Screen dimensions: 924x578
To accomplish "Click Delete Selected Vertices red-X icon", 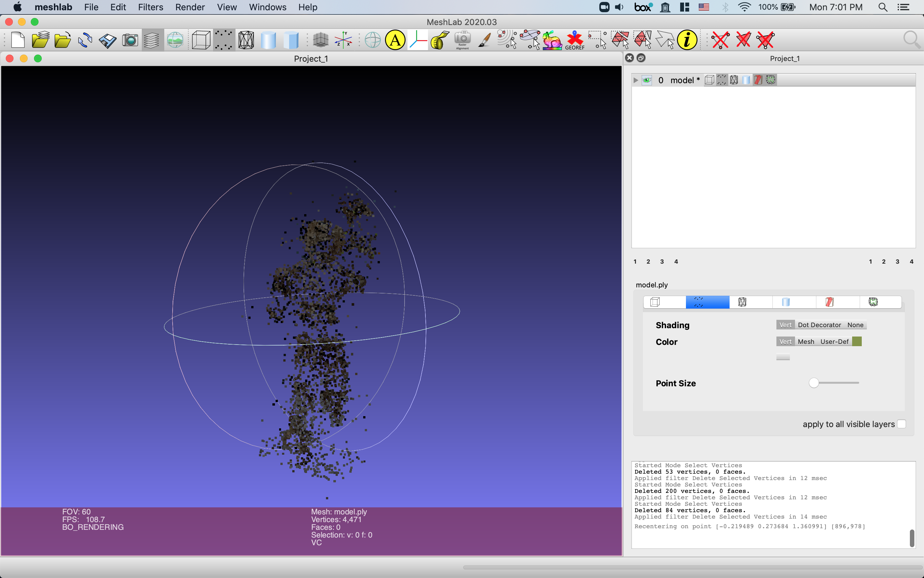I will (x=721, y=40).
